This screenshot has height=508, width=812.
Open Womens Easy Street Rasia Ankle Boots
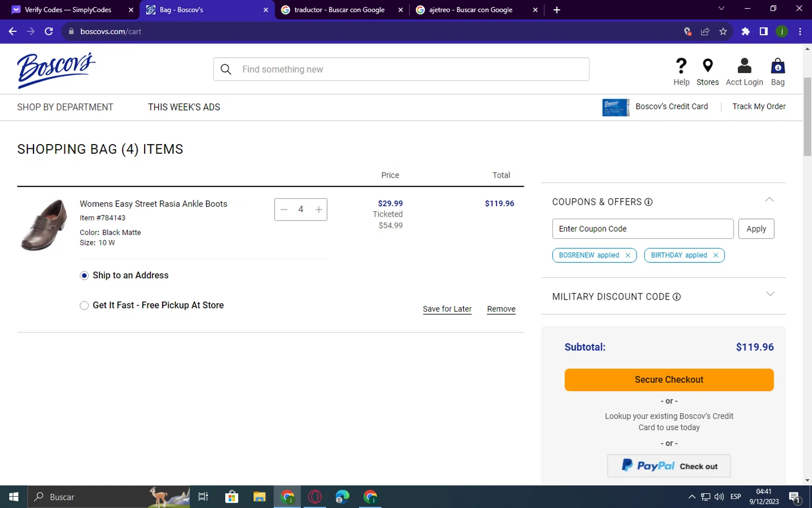point(153,204)
